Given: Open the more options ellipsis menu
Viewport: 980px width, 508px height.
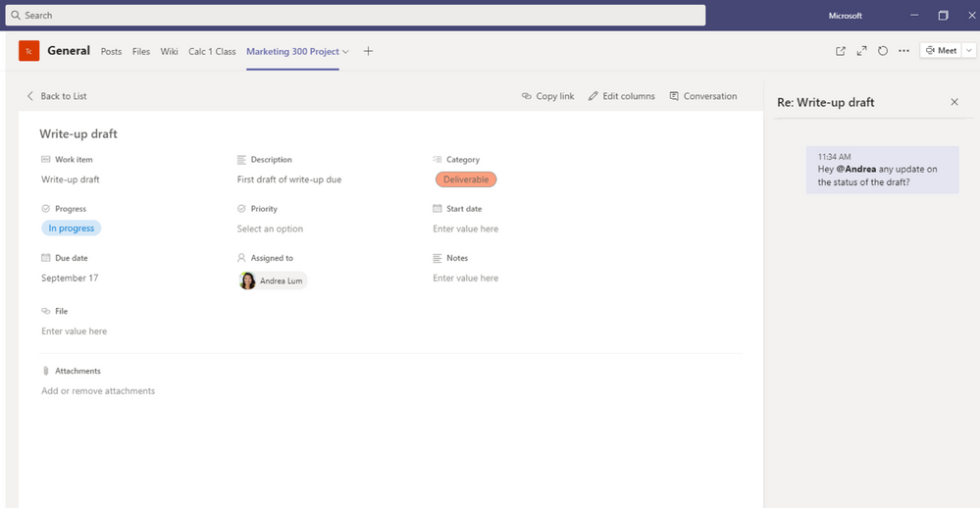Looking at the screenshot, I should point(903,51).
